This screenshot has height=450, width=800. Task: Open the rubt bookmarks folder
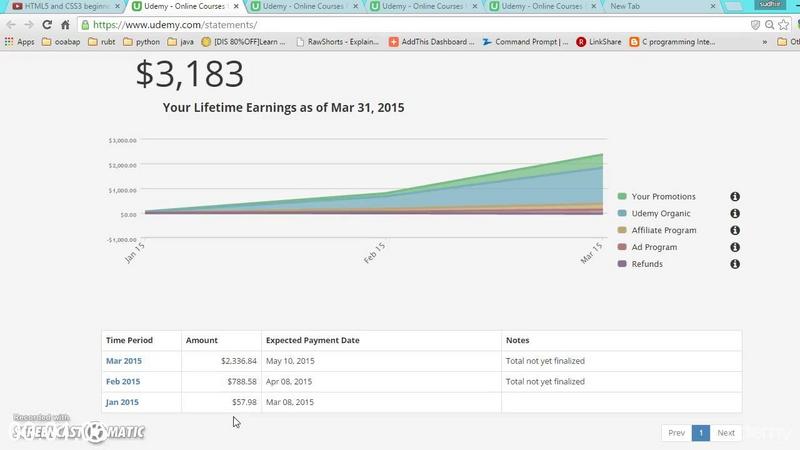(102, 42)
